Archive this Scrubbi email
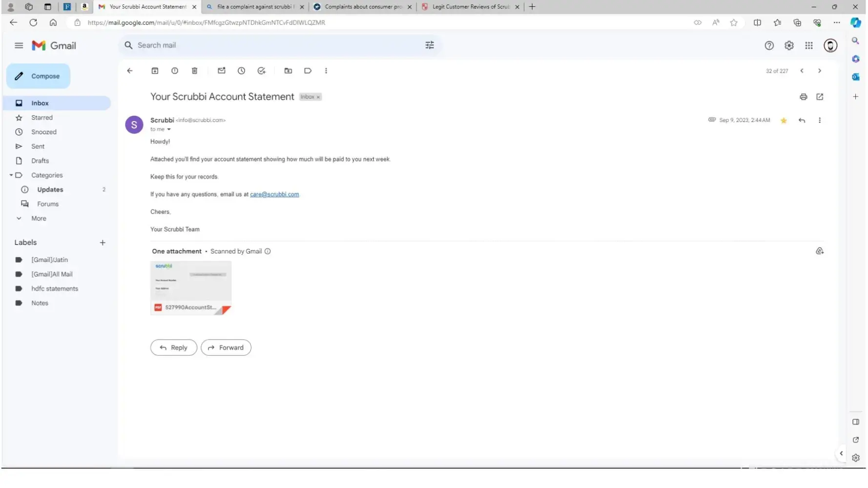 (x=155, y=71)
